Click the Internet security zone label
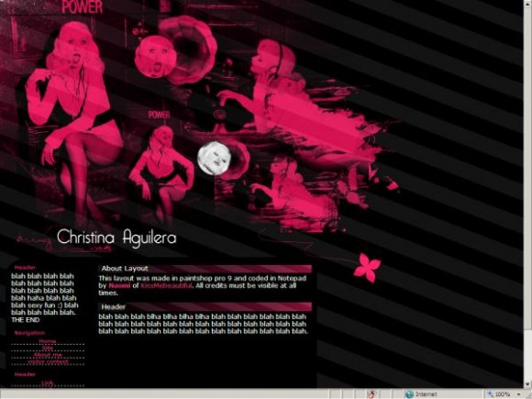 pyautogui.click(x=426, y=394)
